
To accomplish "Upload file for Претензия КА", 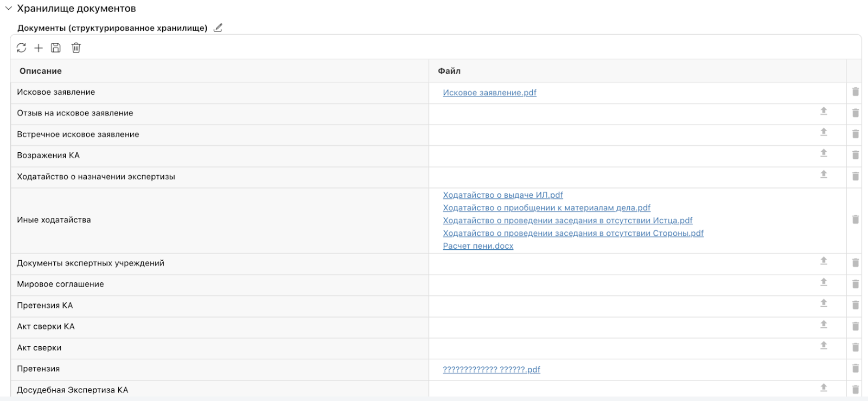I will (824, 303).
